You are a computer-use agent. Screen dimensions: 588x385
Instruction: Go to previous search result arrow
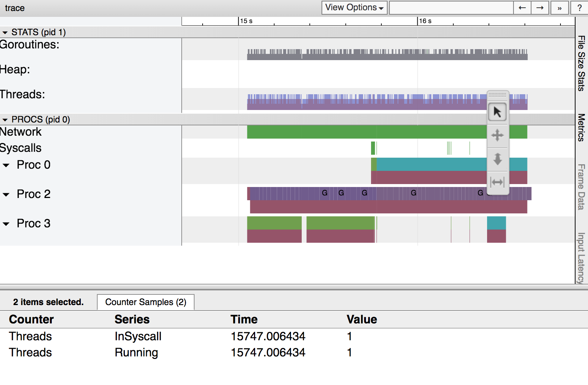pos(522,8)
